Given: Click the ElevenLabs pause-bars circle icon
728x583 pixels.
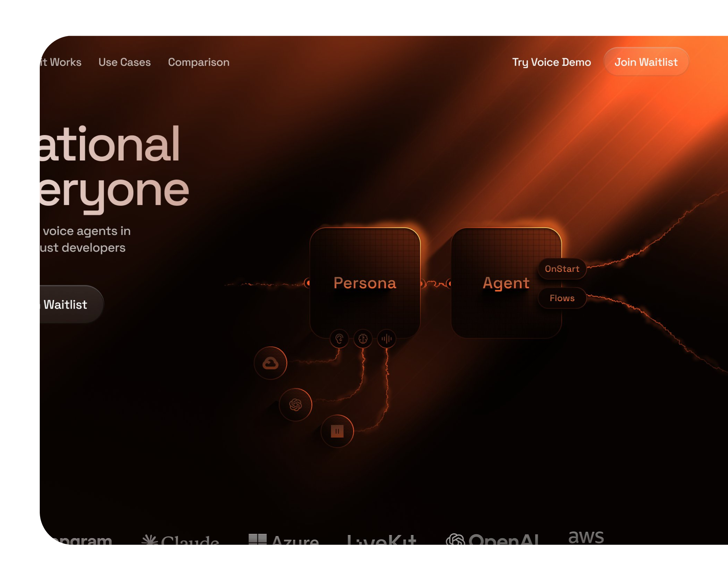Looking at the screenshot, I should click(x=337, y=431).
